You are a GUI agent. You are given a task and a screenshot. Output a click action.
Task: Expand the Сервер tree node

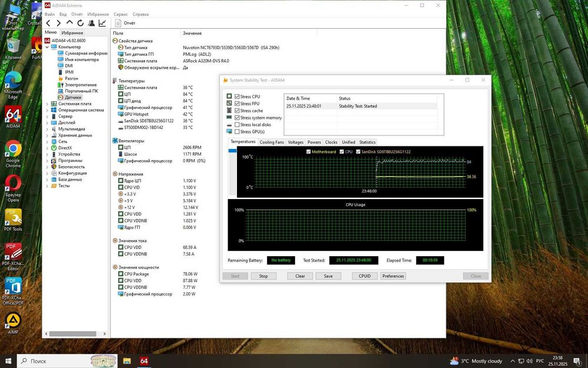[x=47, y=117]
